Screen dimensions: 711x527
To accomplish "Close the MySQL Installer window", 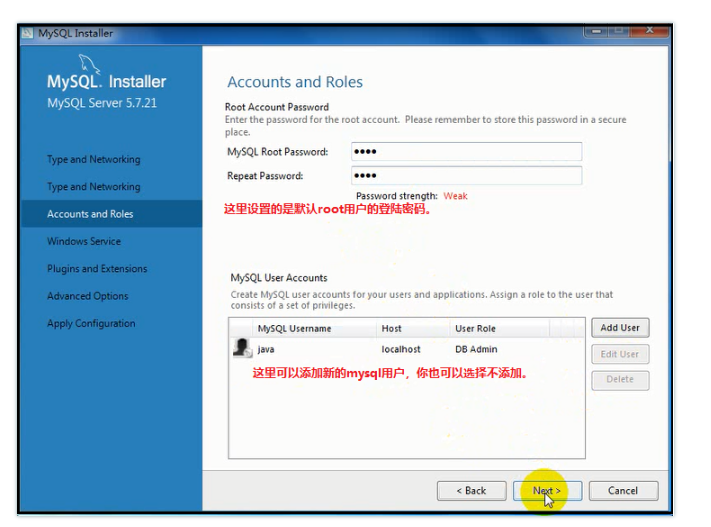I will click(650, 30).
